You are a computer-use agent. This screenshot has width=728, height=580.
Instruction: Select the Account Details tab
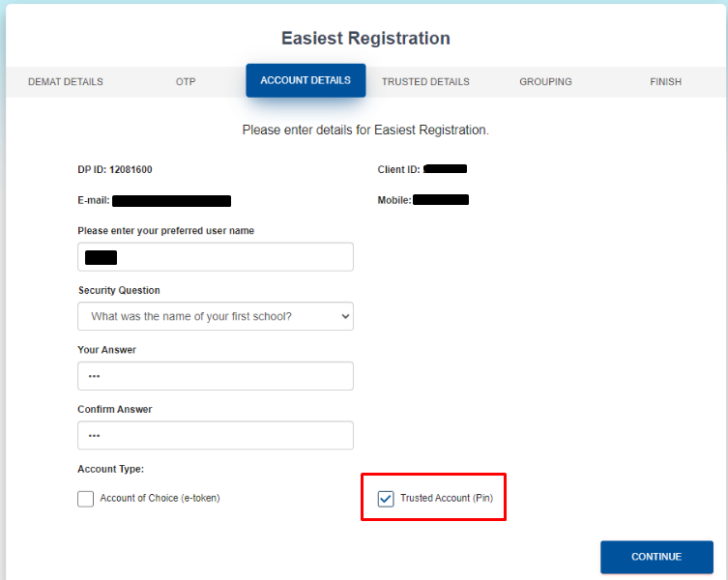[306, 80]
